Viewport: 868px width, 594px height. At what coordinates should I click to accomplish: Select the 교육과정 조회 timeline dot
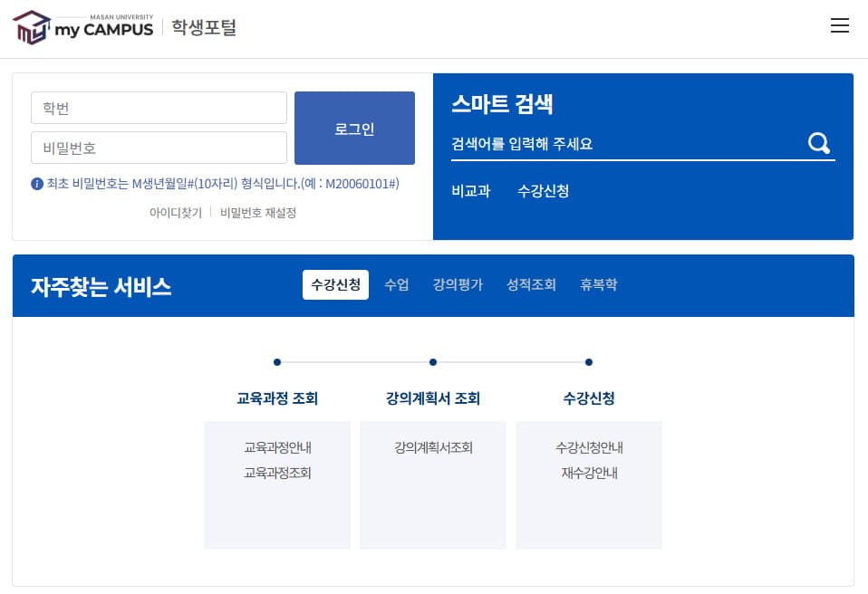(276, 361)
